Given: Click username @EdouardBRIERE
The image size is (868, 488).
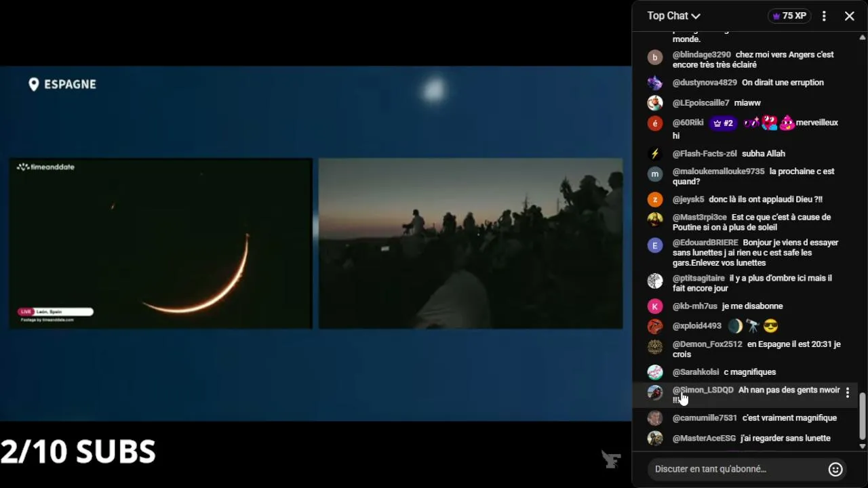Looking at the screenshot, I should (x=705, y=243).
